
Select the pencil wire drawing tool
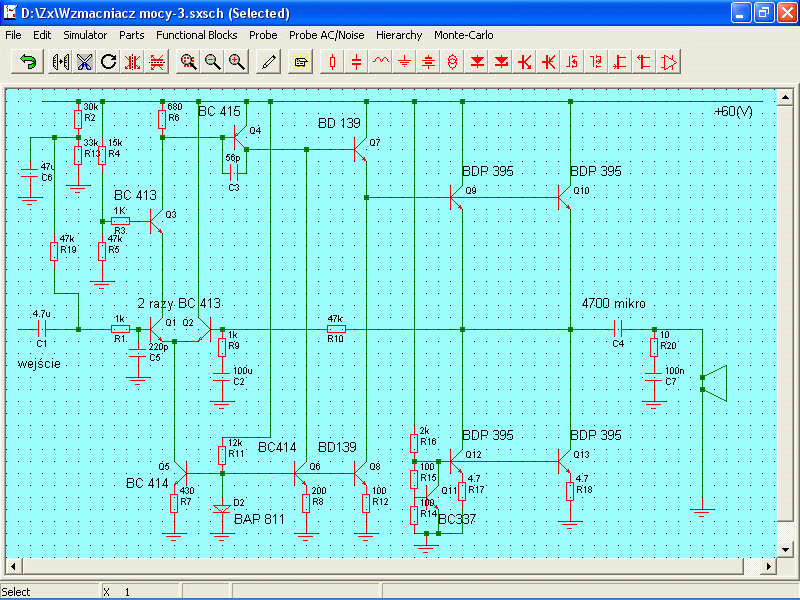(x=267, y=62)
